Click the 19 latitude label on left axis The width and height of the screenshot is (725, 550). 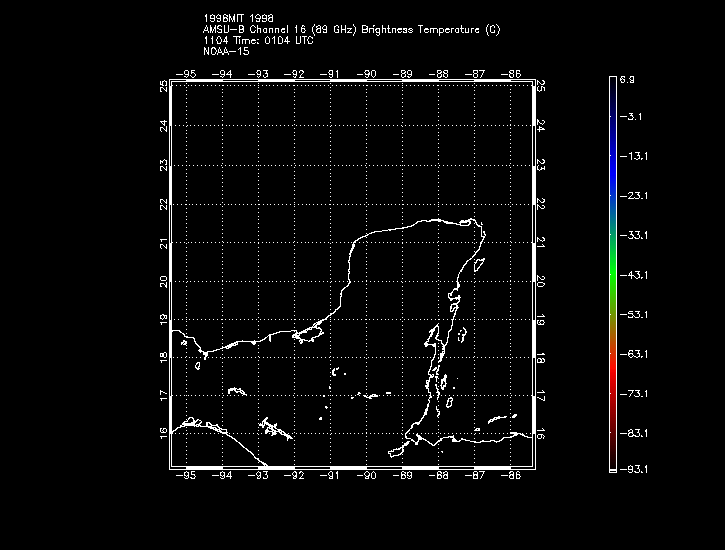click(x=163, y=320)
